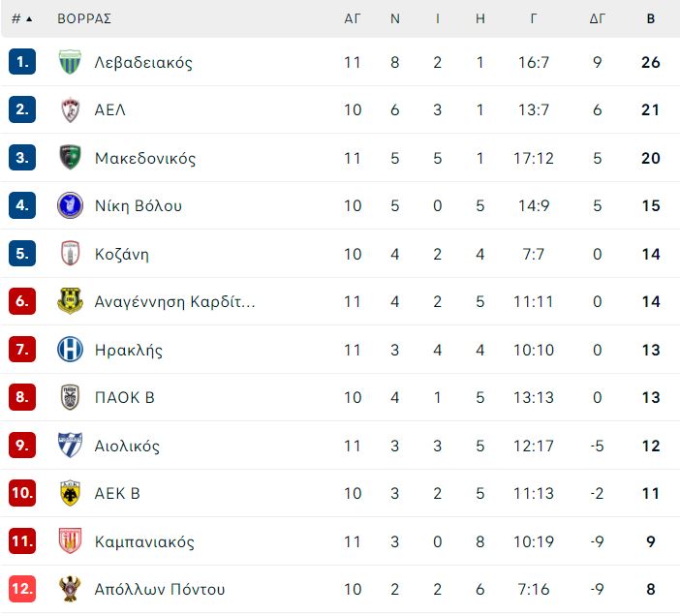Open the Καμπανιακός team name link
Screen dimensions: 680x616
(x=144, y=541)
